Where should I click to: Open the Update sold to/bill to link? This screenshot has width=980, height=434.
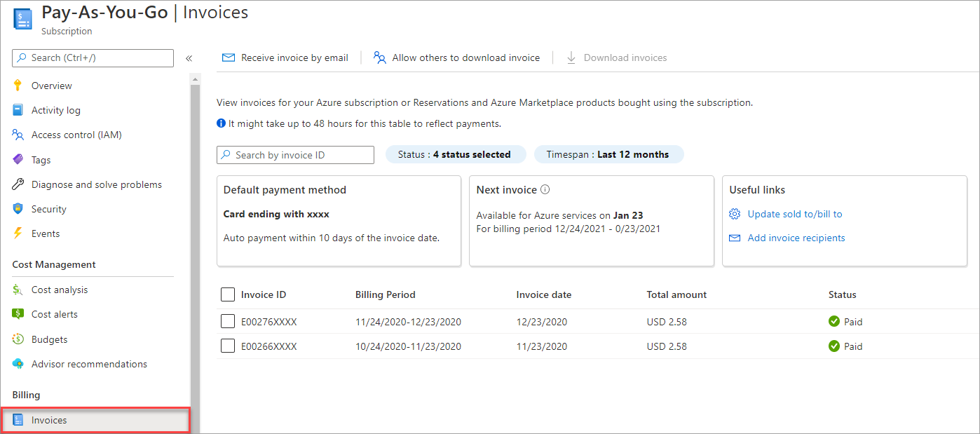pyautogui.click(x=795, y=214)
